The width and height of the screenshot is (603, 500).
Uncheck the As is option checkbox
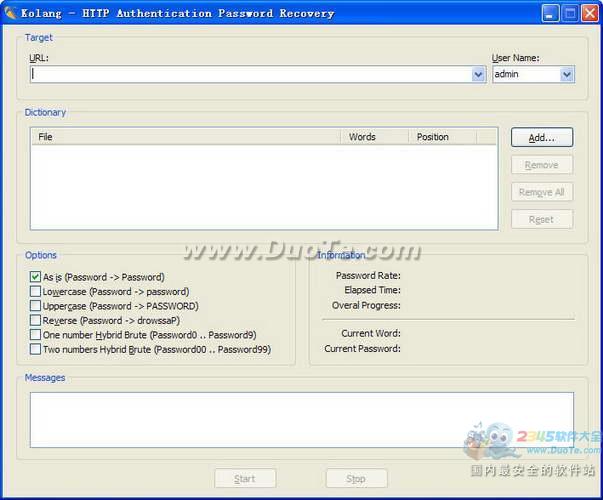[x=35, y=277]
